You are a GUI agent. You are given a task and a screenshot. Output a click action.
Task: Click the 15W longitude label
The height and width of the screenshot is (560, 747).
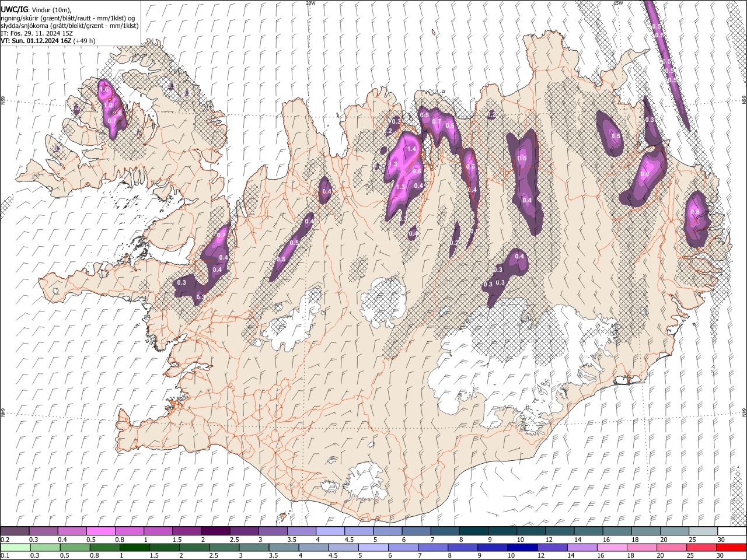618,3
